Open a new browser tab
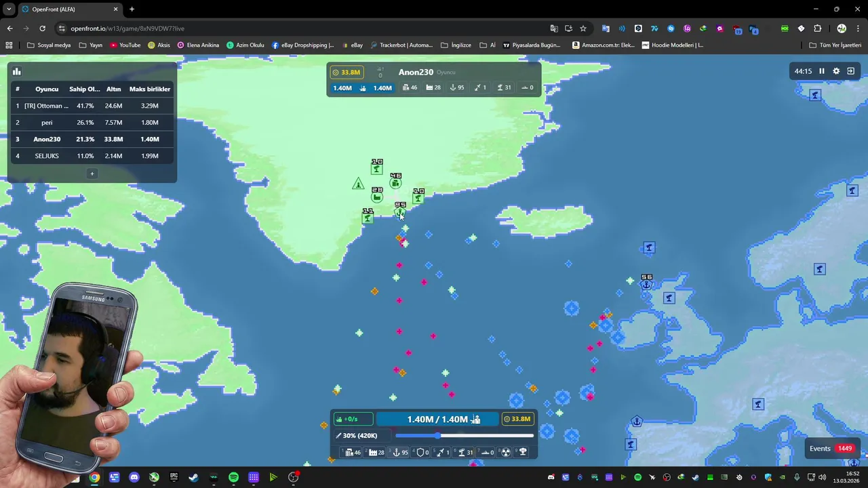 [x=132, y=9]
